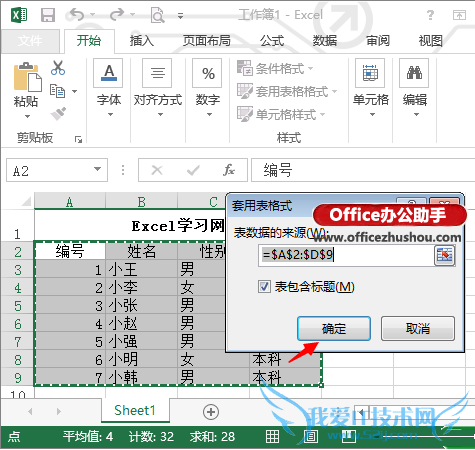This screenshot has height=450, width=475.
Task: Switch to the 插入 tab
Action: click(x=142, y=41)
